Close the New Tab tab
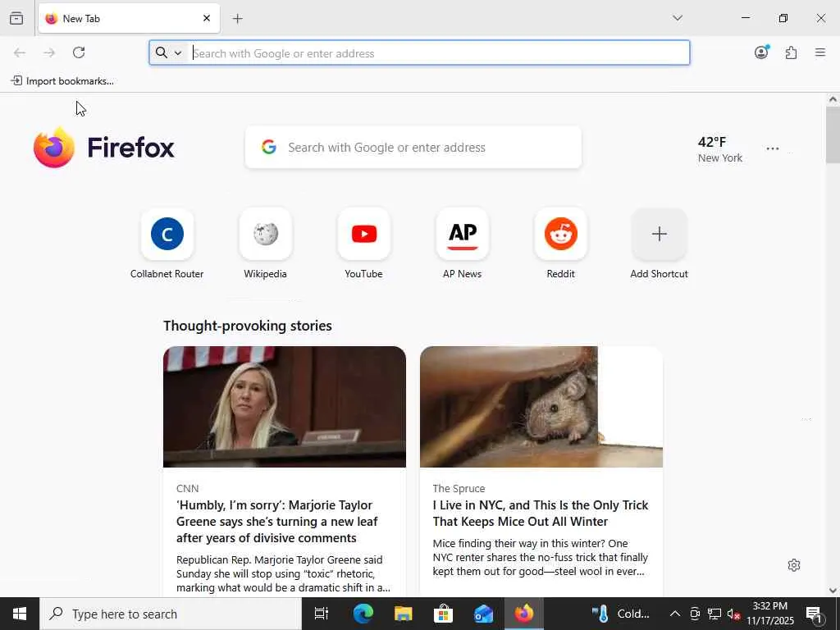Screen dimensions: 840x630 coord(207,18)
